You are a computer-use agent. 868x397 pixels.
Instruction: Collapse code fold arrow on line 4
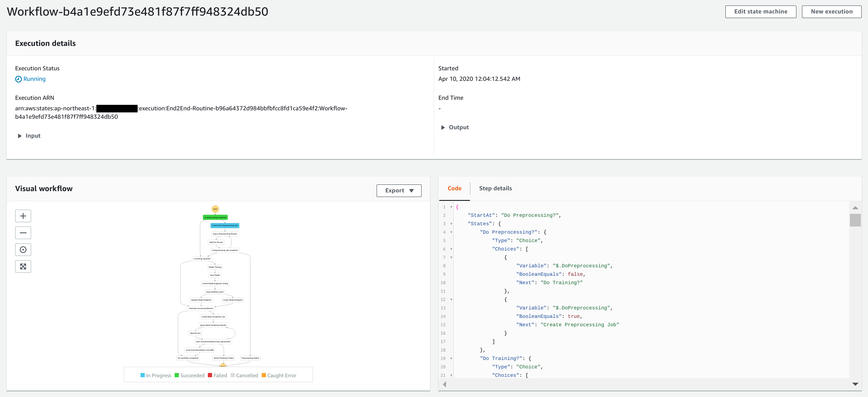point(451,232)
